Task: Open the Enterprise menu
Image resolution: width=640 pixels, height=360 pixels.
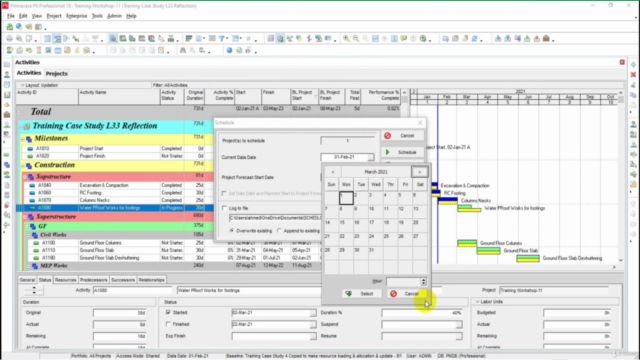Action: coord(77,16)
